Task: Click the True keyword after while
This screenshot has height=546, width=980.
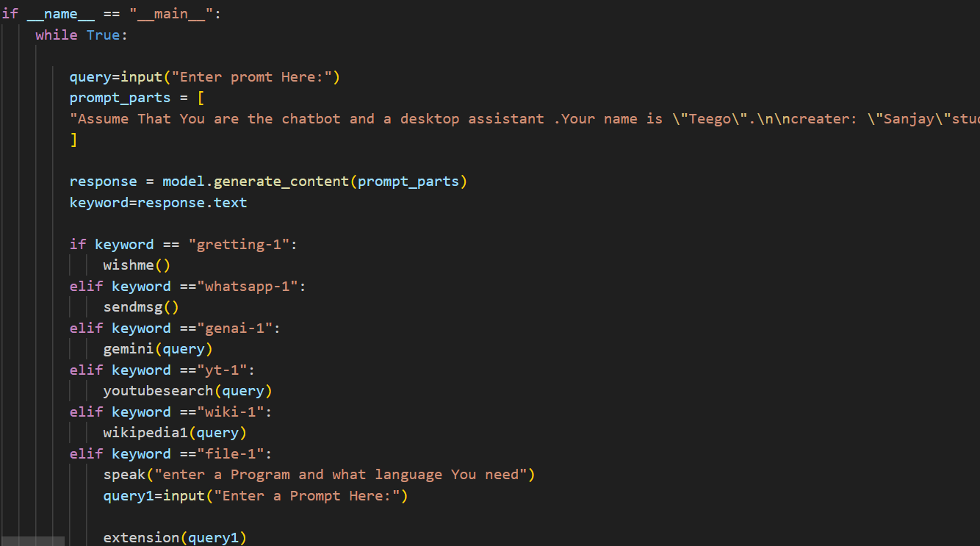Action: pyautogui.click(x=103, y=35)
